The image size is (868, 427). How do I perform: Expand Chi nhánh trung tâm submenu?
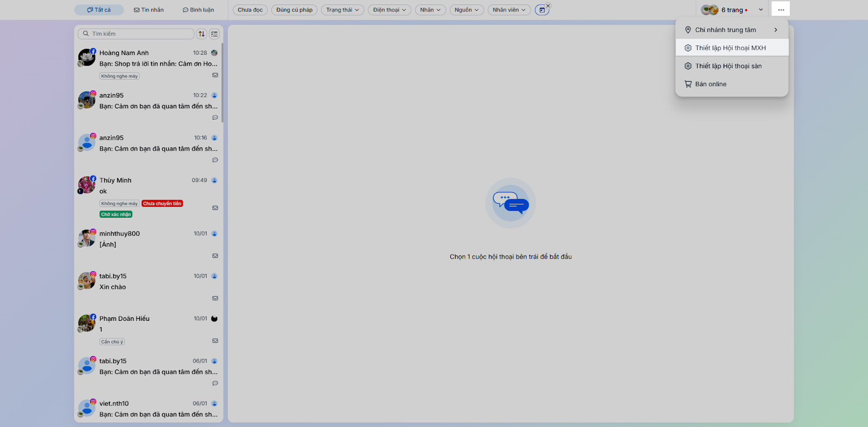click(732, 30)
